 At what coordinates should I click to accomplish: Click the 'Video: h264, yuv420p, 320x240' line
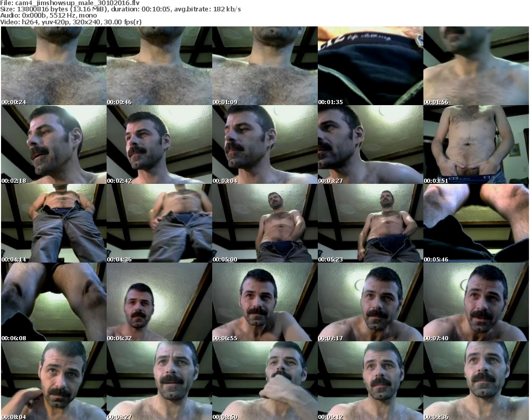pos(71,22)
